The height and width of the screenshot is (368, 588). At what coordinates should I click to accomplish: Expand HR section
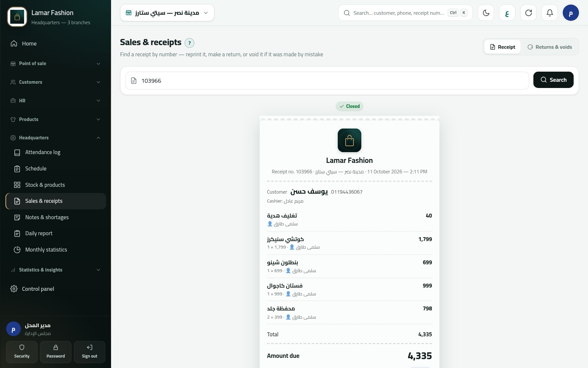tap(56, 101)
